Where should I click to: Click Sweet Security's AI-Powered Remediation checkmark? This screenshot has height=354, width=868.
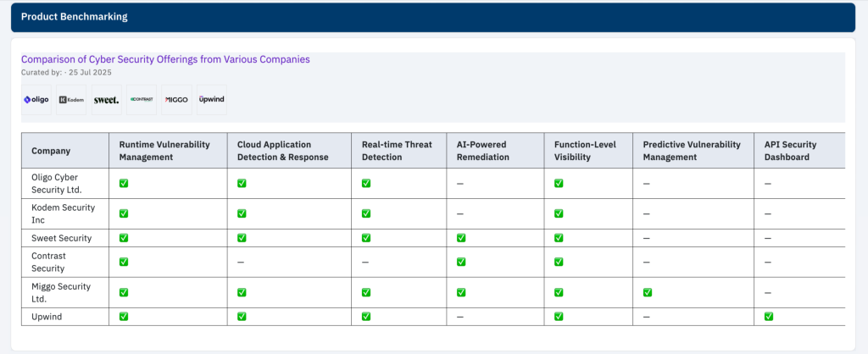[461, 238]
